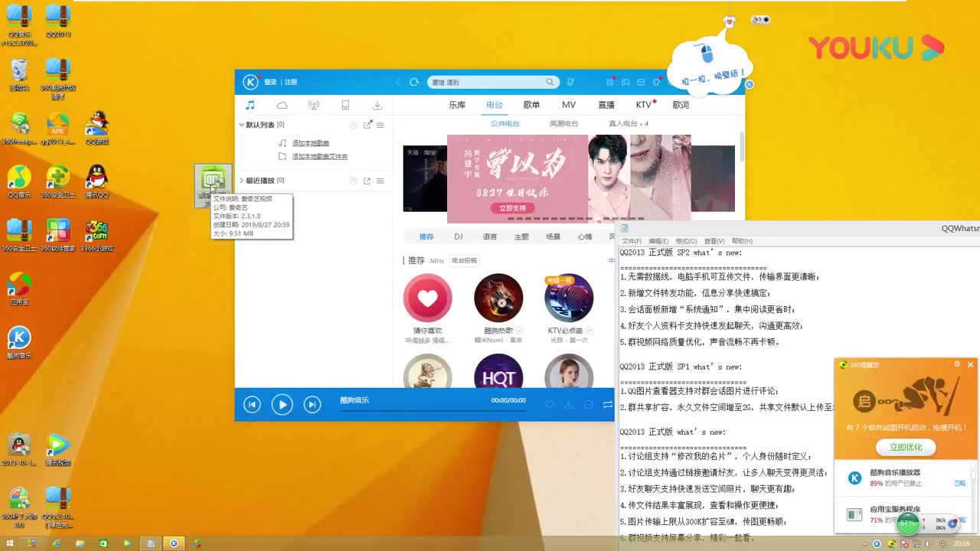
Task: Open 格式(O) menu in the QQWhatsnew window
Action: [x=686, y=241]
